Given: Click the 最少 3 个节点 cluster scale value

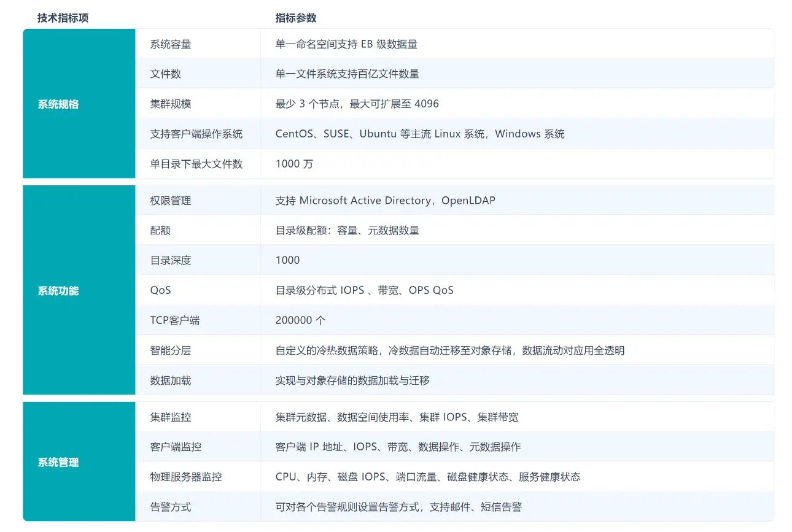Looking at the screenshot, I should click(357, 104).
